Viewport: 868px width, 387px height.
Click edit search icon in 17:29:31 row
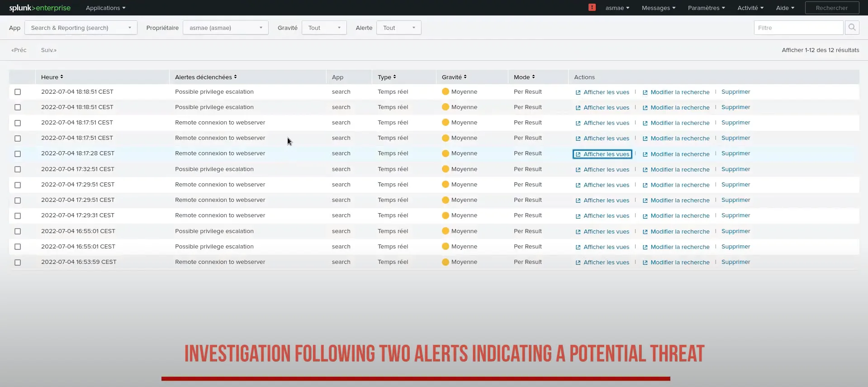tap(645, 216)
